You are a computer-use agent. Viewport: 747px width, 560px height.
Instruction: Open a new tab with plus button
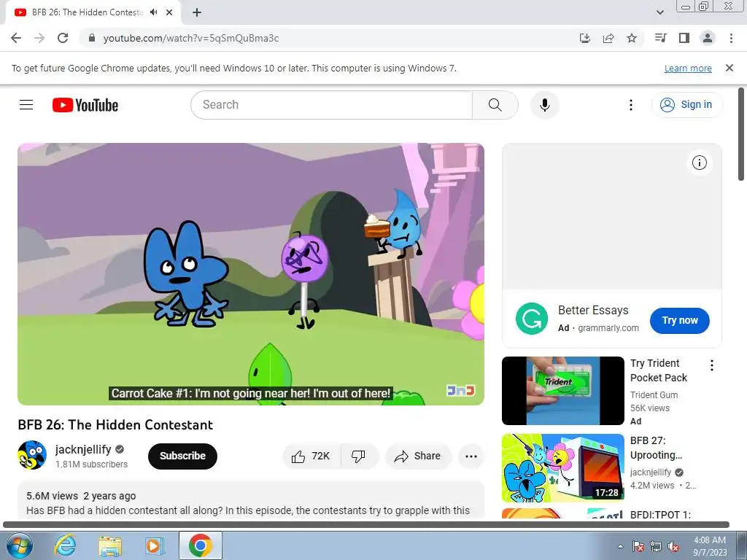pos(197,12)
